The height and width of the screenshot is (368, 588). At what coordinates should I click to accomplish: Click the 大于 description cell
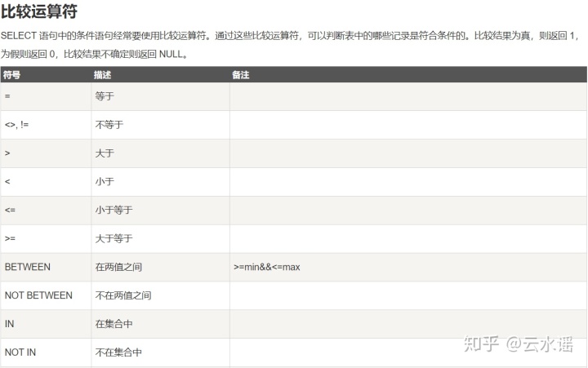point(161,153)
